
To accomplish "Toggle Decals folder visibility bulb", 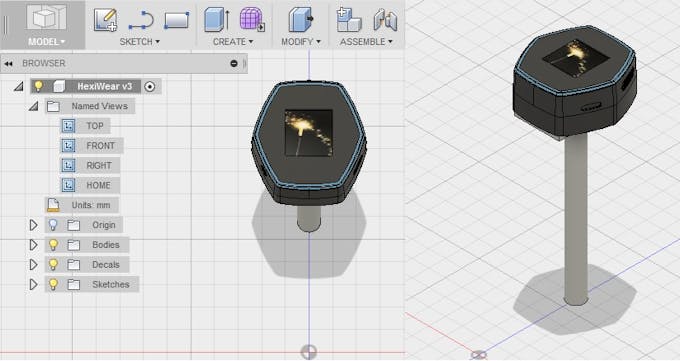I will (x=53, y=265).
